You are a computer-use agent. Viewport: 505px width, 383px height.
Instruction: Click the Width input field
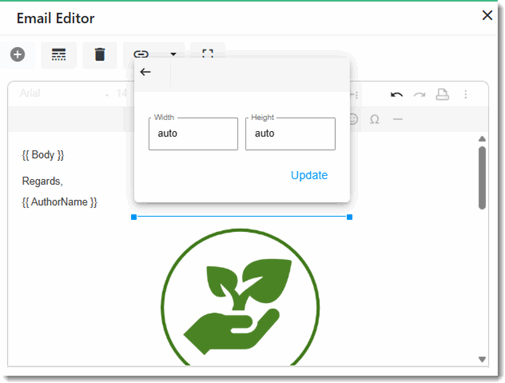pyautogui.click(x=193, y=134)
